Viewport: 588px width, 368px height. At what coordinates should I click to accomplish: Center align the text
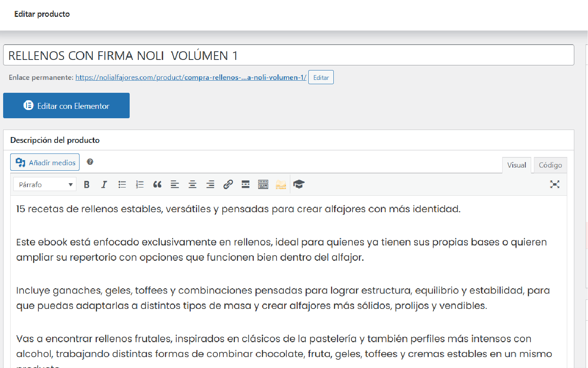point(192,184)
